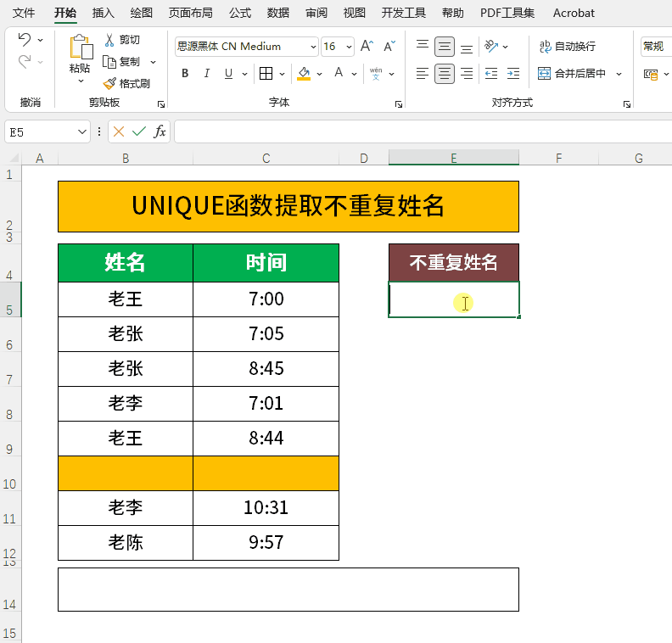Open merge and center dropdown arrow
Image resolution: width=672 pixels, height=643 pixels.
pyautogui.click(x=619, y=74)
